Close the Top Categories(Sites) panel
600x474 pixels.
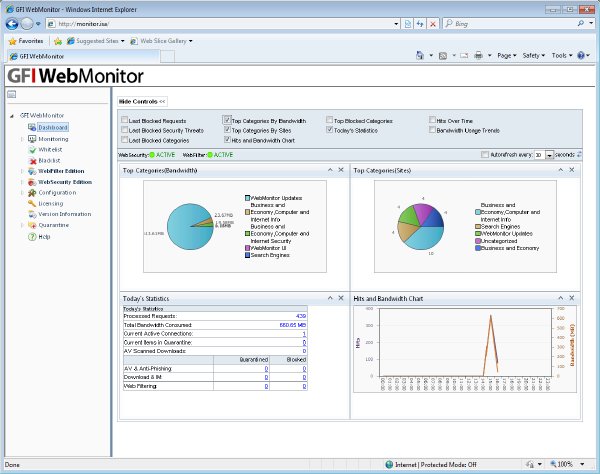[x=572, y=170]
